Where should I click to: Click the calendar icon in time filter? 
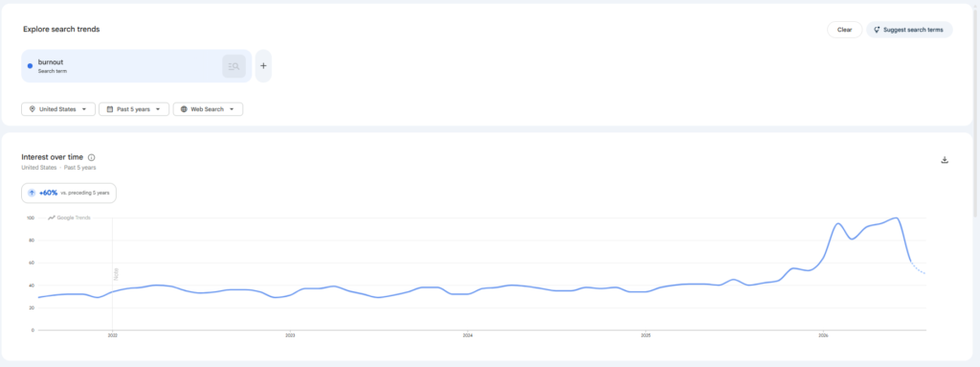(109, 109)
